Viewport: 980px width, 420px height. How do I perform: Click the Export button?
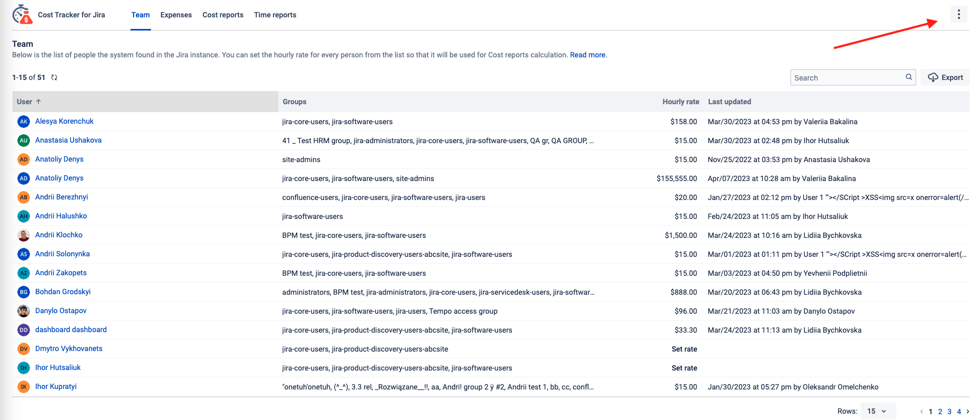(945, 77)
